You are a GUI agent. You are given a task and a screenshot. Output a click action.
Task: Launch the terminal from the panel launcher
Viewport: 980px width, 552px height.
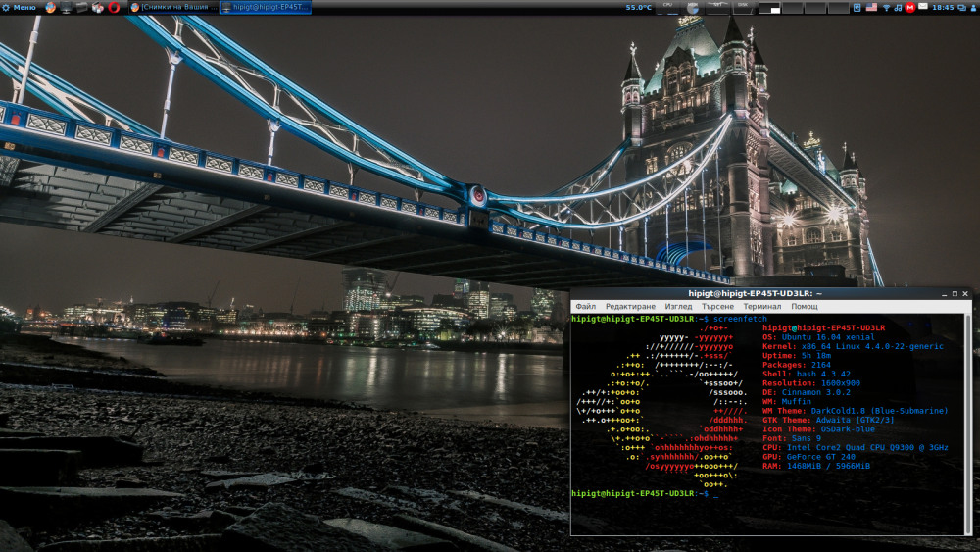click(x=67, y=8)
